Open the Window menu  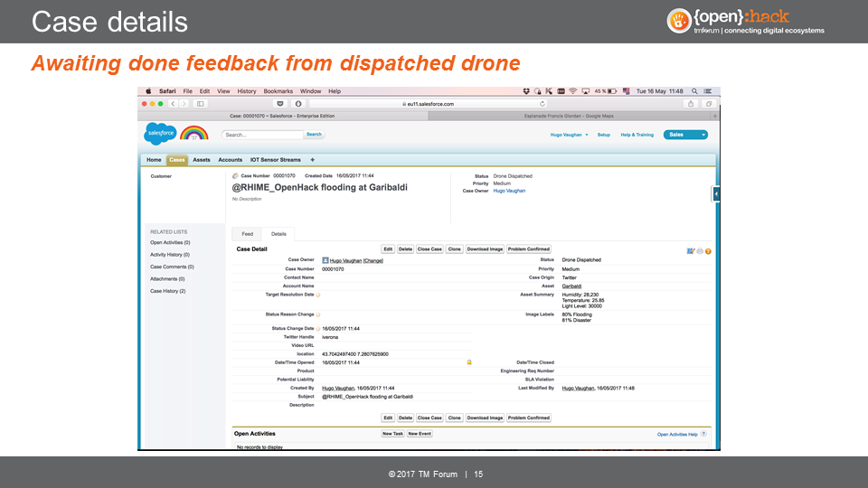310,91
